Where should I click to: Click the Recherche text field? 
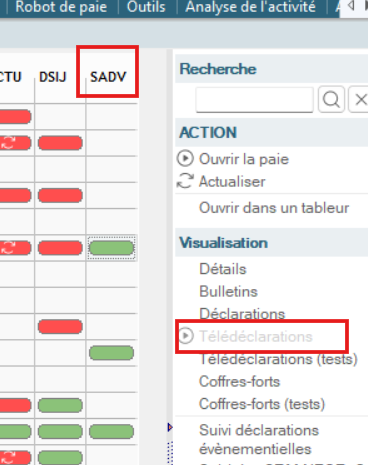point(255,100)
